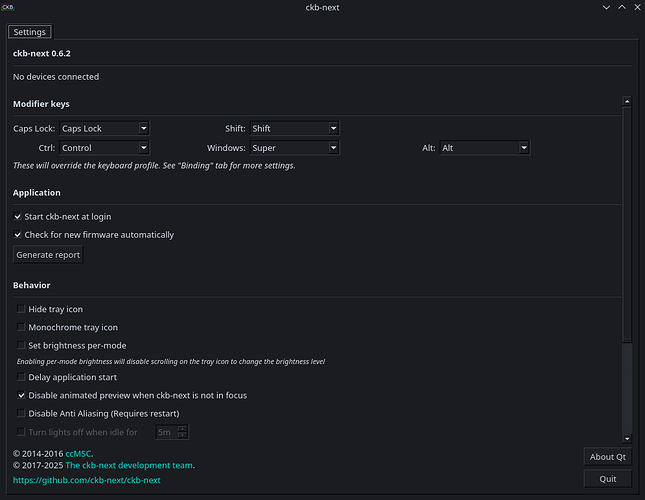The image size is (645, 500).
Task: Click the Generate report button
Action: pos(48,255)
